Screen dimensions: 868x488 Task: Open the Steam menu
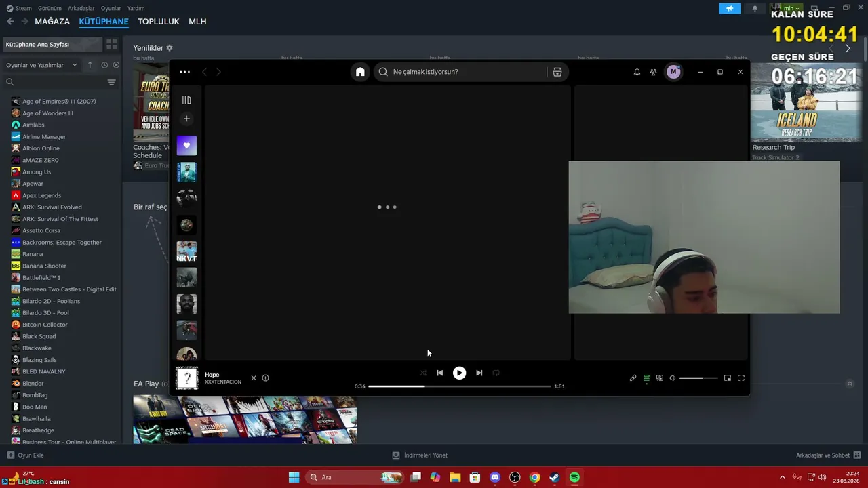coord(19,8)
